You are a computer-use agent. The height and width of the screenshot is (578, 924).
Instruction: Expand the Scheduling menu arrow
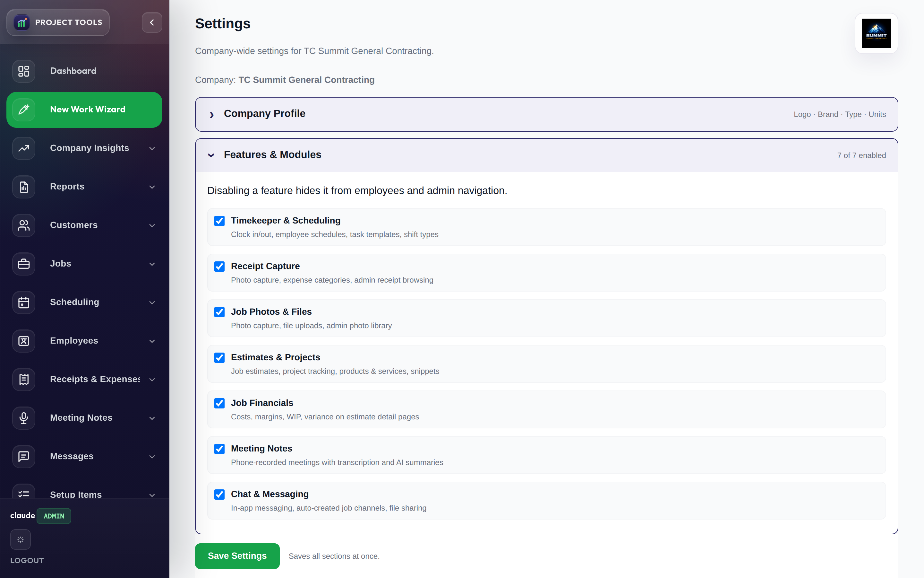[152, 303]
